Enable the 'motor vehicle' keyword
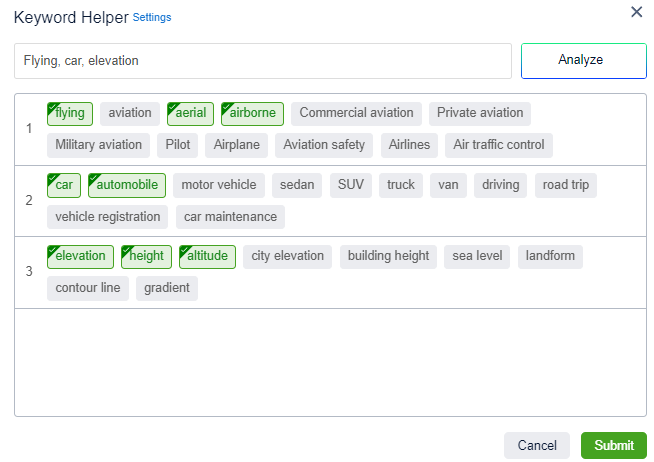The image size is (654, 462). click(x=219, y=185)
